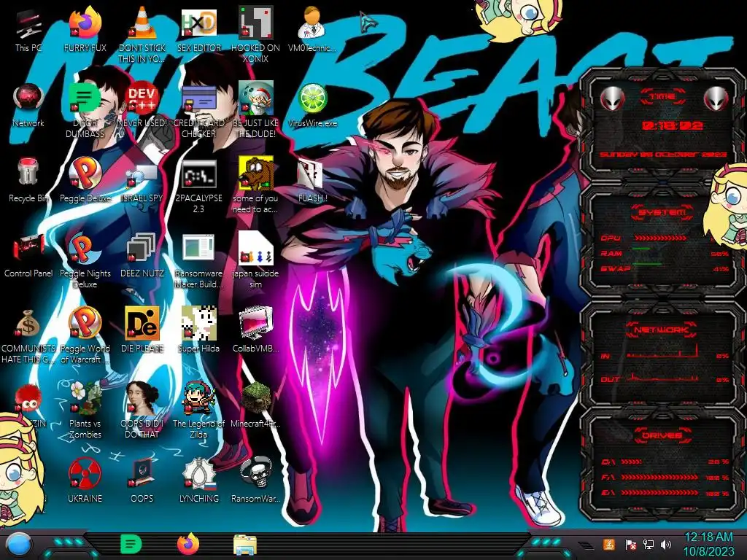The height and width of the screenshot is (560, 747).
Task: Open Firefox from the taskbar
Action: (188, 544)
